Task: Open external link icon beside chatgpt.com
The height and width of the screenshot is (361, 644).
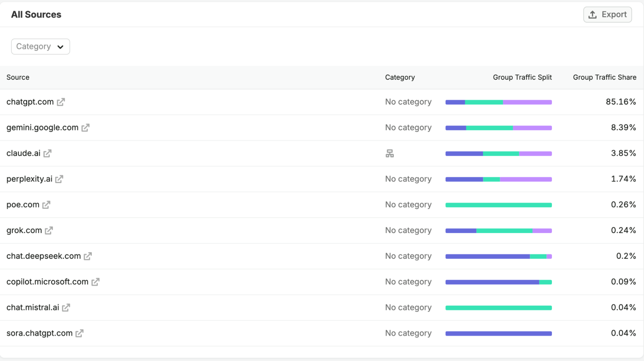Action: click(61, 102)
